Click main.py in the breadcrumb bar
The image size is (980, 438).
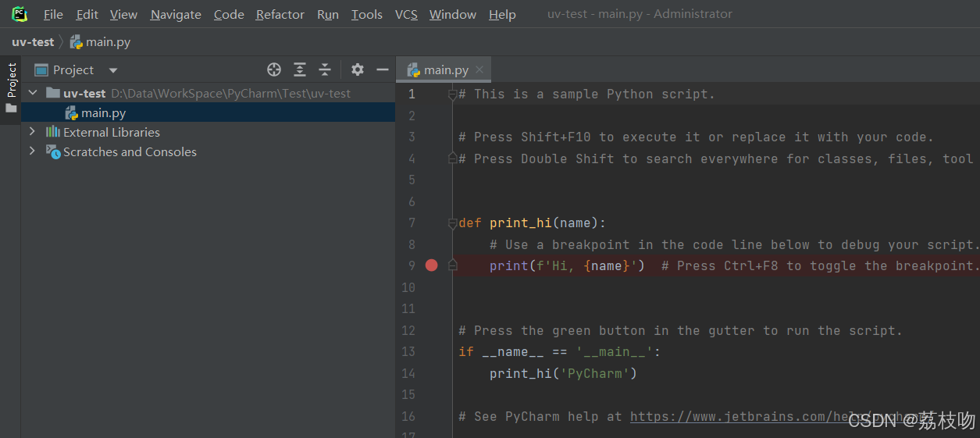107,42
